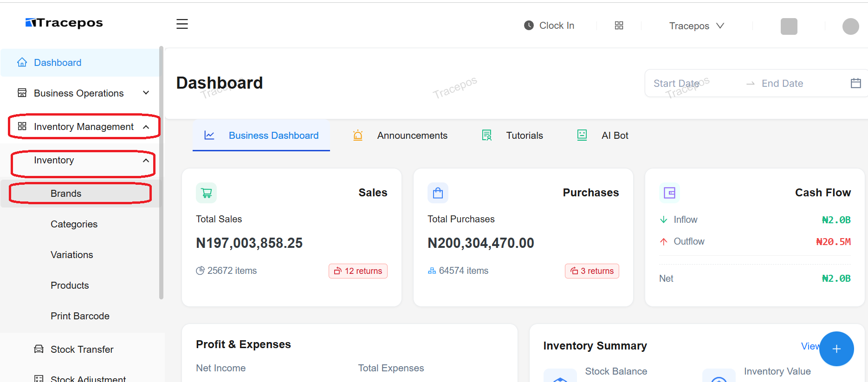Click the Total Sales amount N197,003,858.25
Screen dimensions: 868x382
249,243
